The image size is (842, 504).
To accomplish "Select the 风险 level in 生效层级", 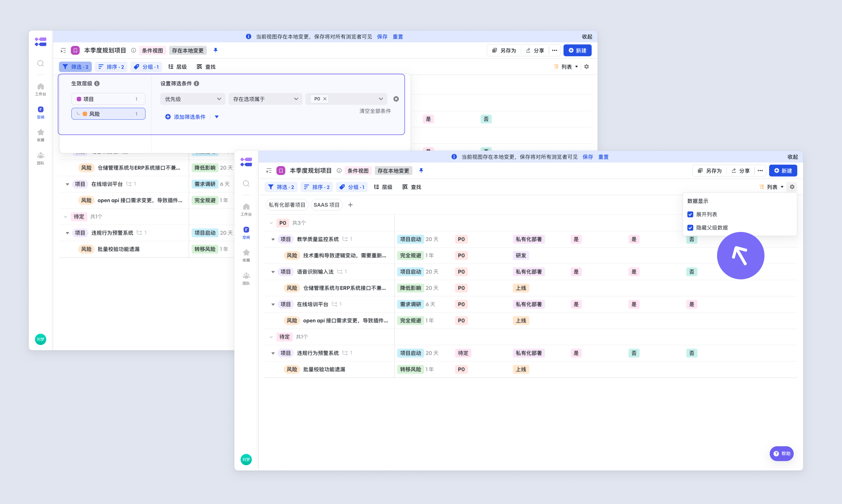I will click(x=108, y=114).
